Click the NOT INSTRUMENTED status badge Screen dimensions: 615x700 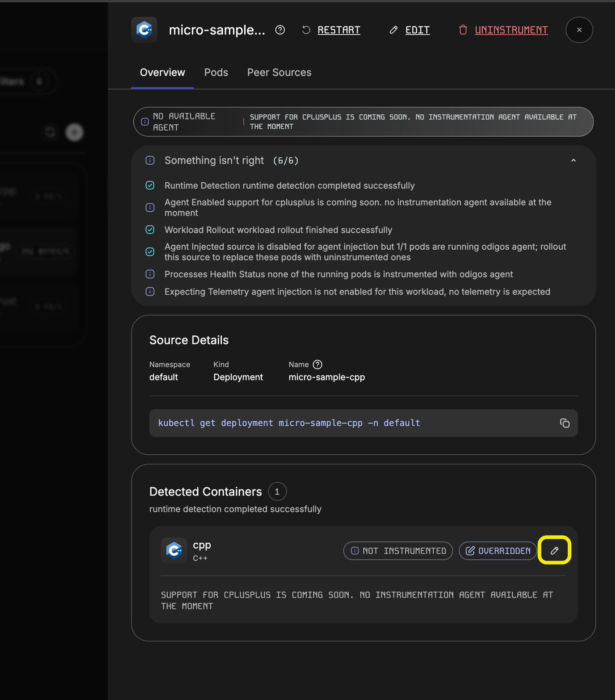tap(398, 551)
